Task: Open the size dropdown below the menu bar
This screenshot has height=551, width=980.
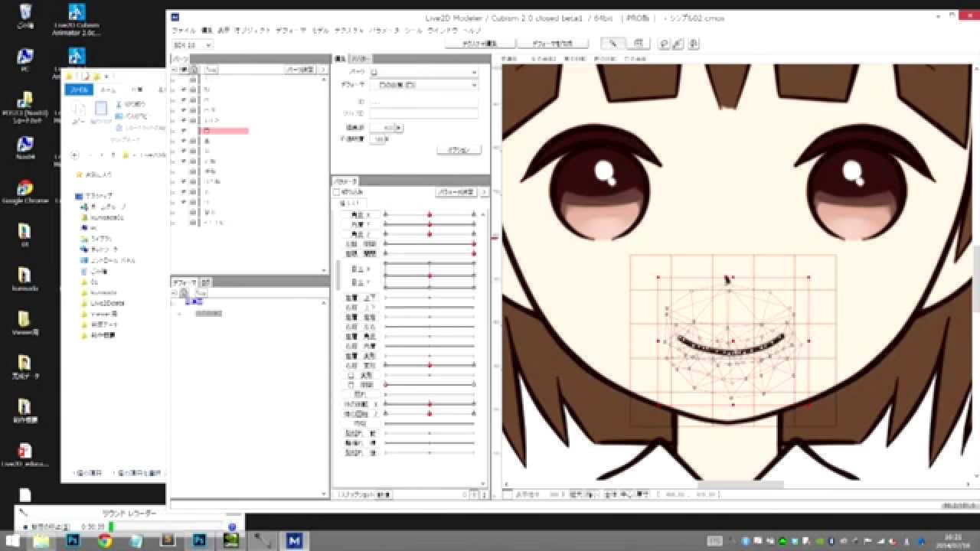Action: [192, 45]
